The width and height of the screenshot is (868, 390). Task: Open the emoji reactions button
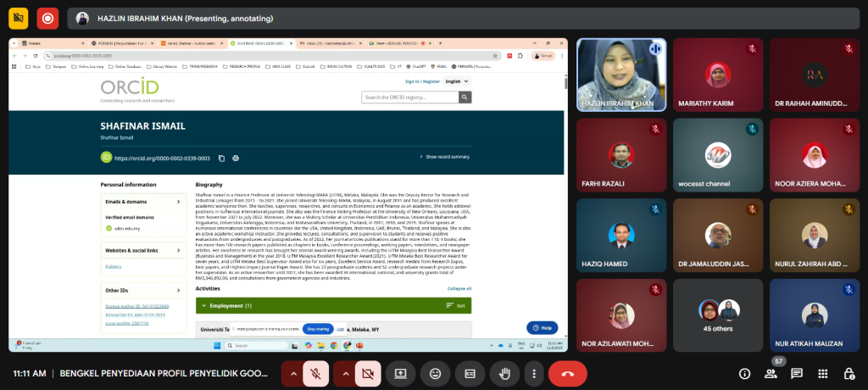tap(435, 373)
